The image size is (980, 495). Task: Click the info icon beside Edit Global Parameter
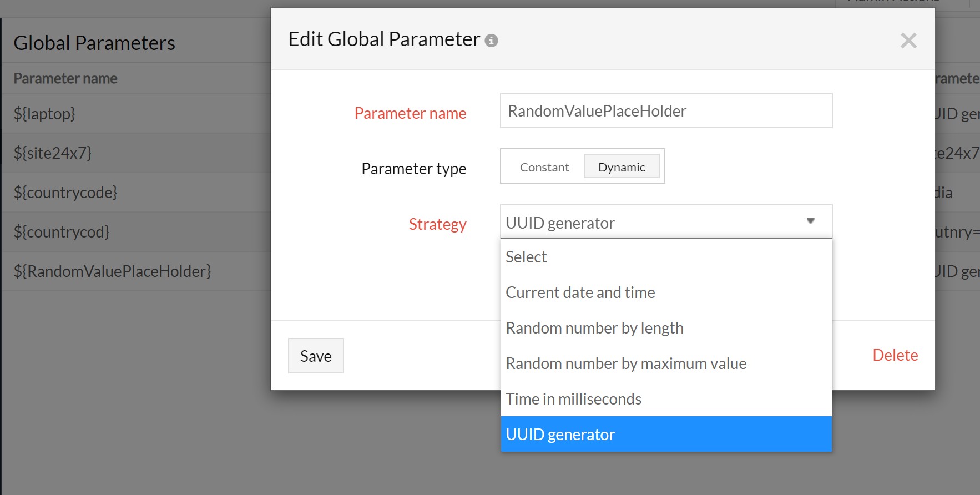[491, 41]
